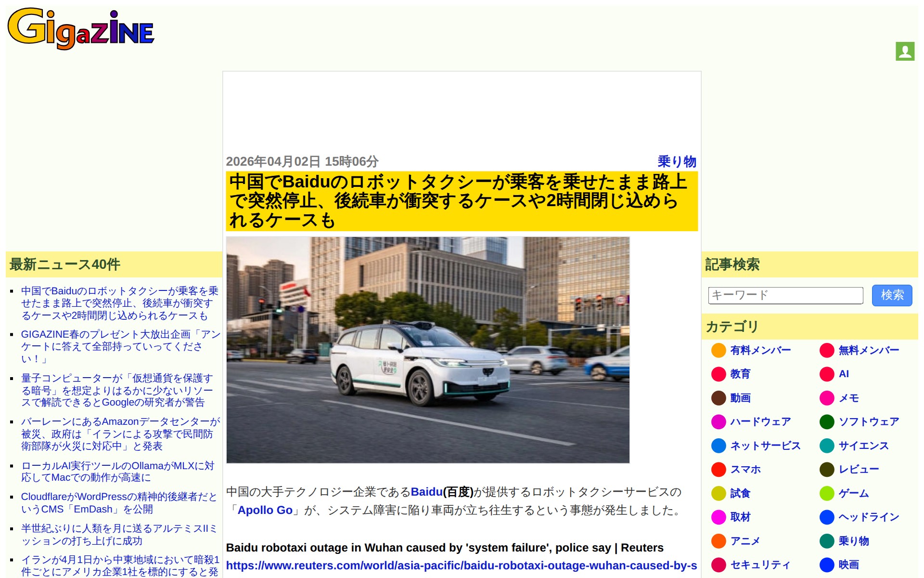The image size is (924, 578).
Task: Click the magenta dot beside 取材
Action: coord(719,517)
